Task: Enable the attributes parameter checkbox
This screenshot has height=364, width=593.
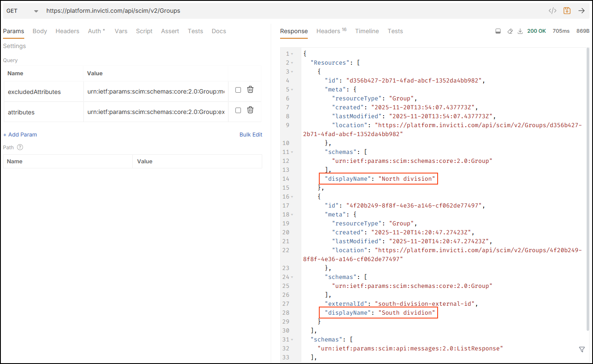Action: coord(238,110)
